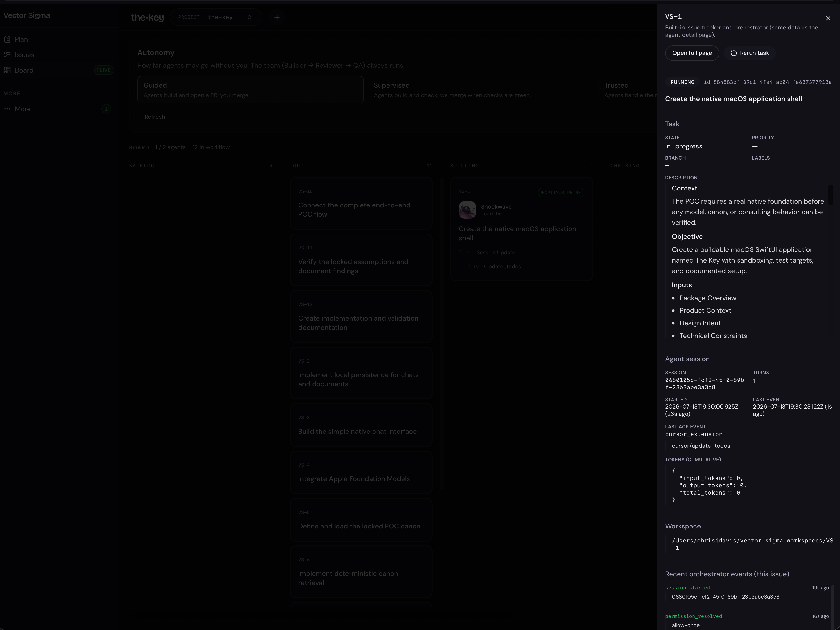
Task: Click the session ID 0680105c-fcf2-45f0-89bf-23b3abe3a3c8 value
Action: coord(704,384)
